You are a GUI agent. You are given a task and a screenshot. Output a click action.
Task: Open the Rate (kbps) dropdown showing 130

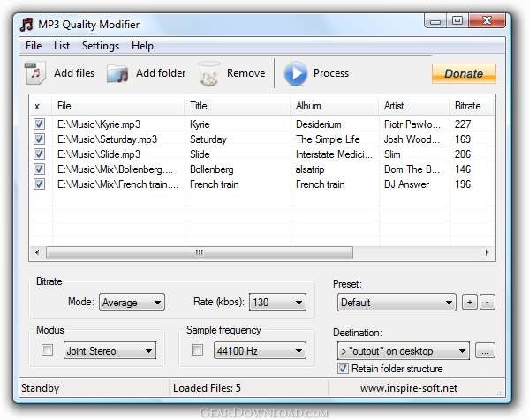click(277, 302)
